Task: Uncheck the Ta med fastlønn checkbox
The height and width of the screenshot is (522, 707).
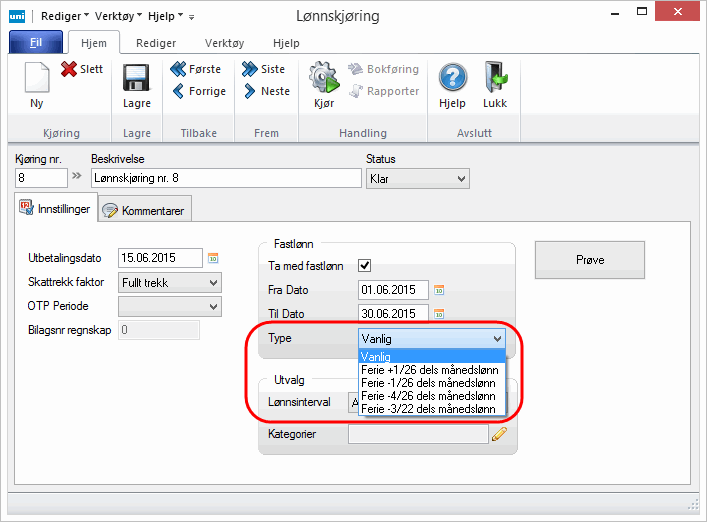Action: coord(365,266)
